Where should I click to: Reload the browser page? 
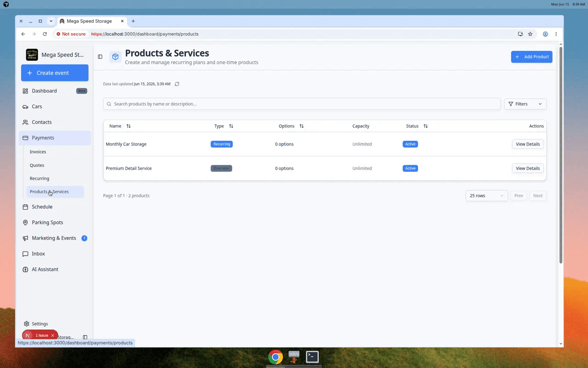45,34
